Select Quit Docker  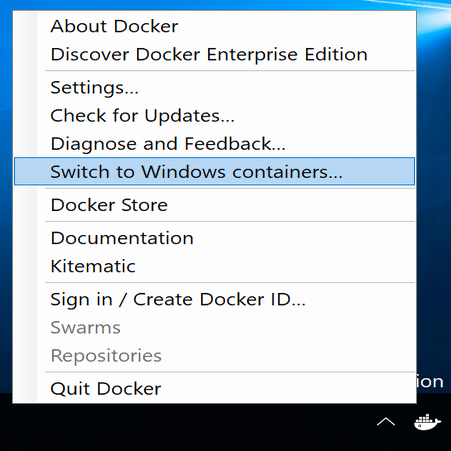tap(215, 389)
